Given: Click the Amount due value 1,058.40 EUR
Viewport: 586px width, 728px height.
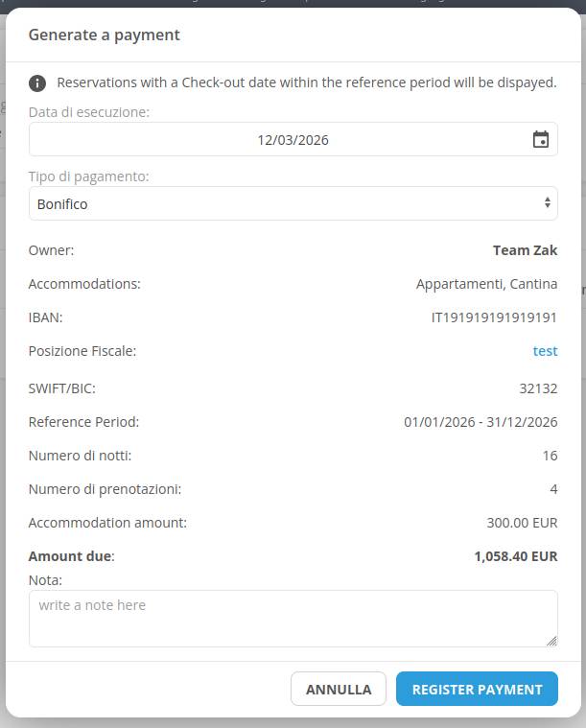Looking at the screenshot, I should click(x=515, y=556).
